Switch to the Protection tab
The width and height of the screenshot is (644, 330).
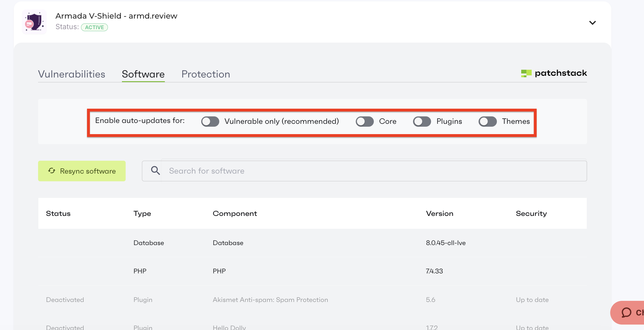click(206, 74)
